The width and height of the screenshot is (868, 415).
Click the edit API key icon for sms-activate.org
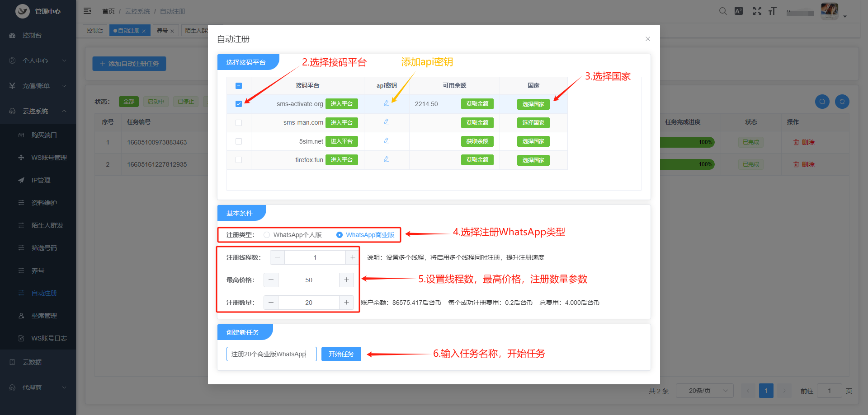(x=386, y=103)
